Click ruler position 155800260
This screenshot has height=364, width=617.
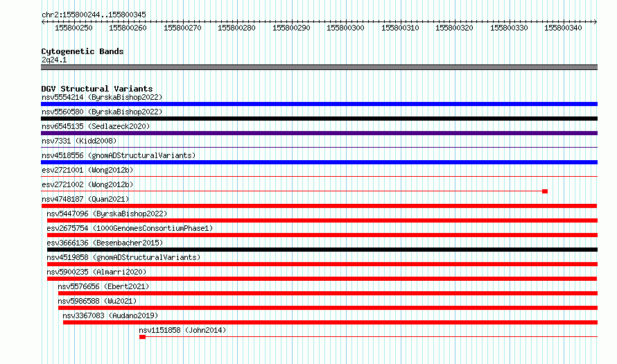click(x=128, y=28)
